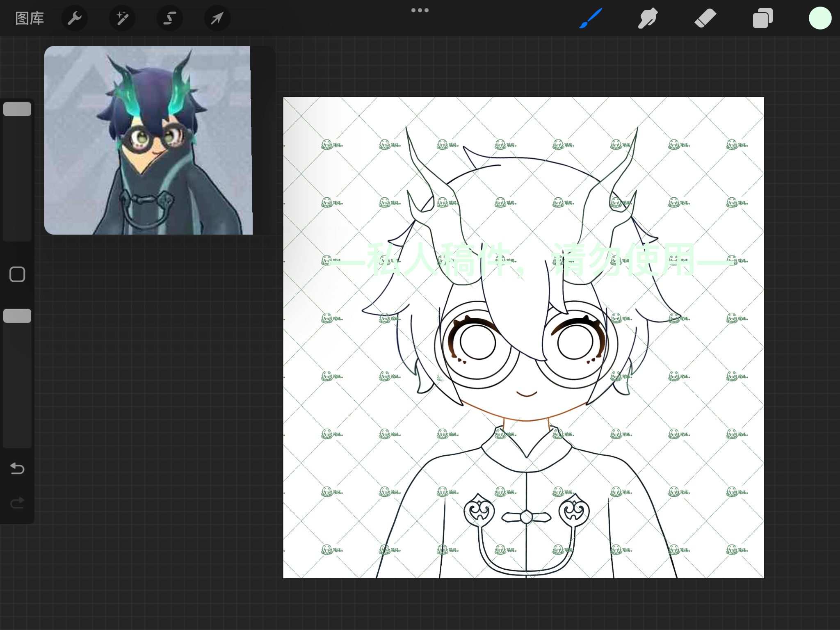Select the Smudge tool

(x=648, y=18)
